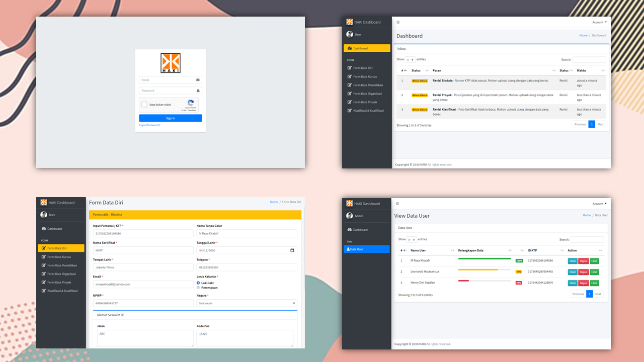Open the Show entries dropdown in Inbox table
The width and height of the screenshot is (644, 362).
pyautogui.click(x=411, y=59)
